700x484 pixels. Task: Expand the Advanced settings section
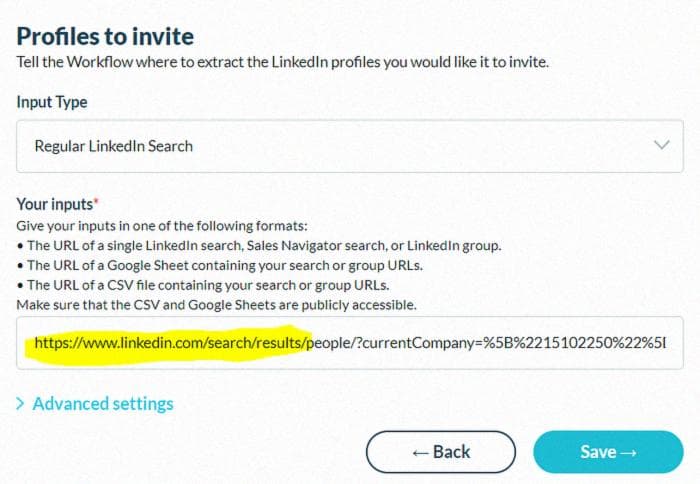coord(102,404)
